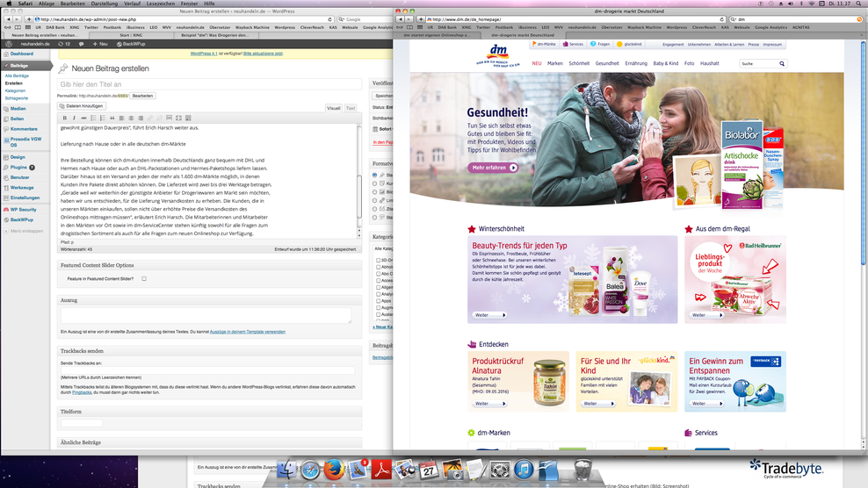Align text right in the editor
This screenshot has height=488, width=868.
click(140, 118)
